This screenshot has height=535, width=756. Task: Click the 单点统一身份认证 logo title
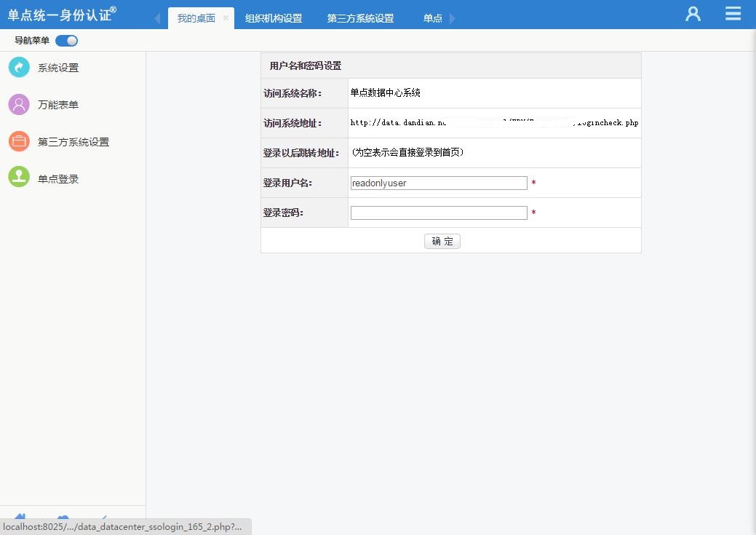tap(62, 15)
